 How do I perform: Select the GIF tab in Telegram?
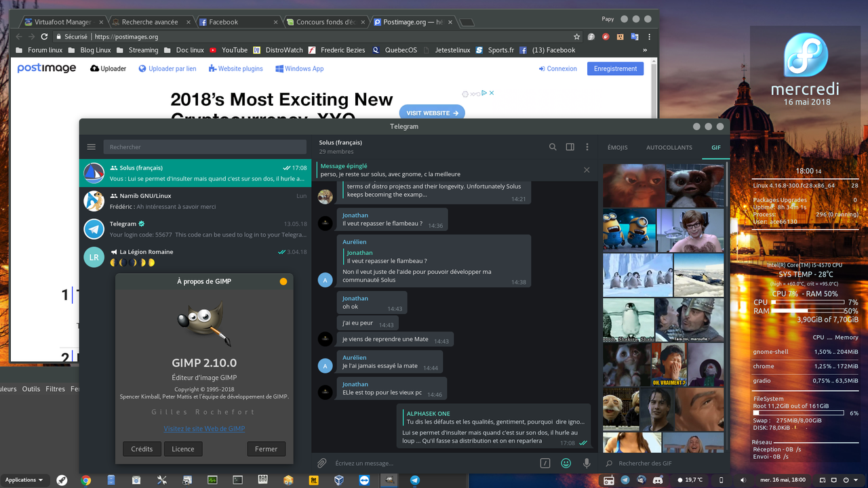click(716, 147)
